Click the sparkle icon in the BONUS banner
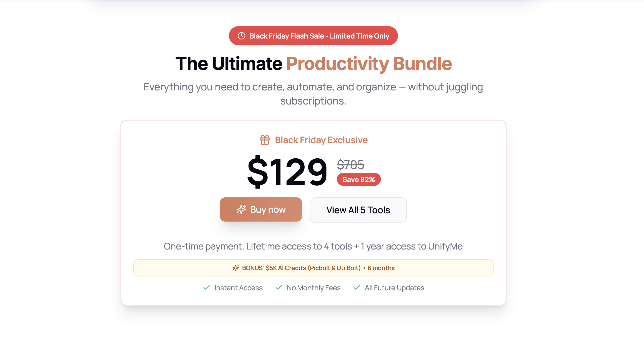Image resolution: width=644 pixels, height=356 pixels. point(235,268)
